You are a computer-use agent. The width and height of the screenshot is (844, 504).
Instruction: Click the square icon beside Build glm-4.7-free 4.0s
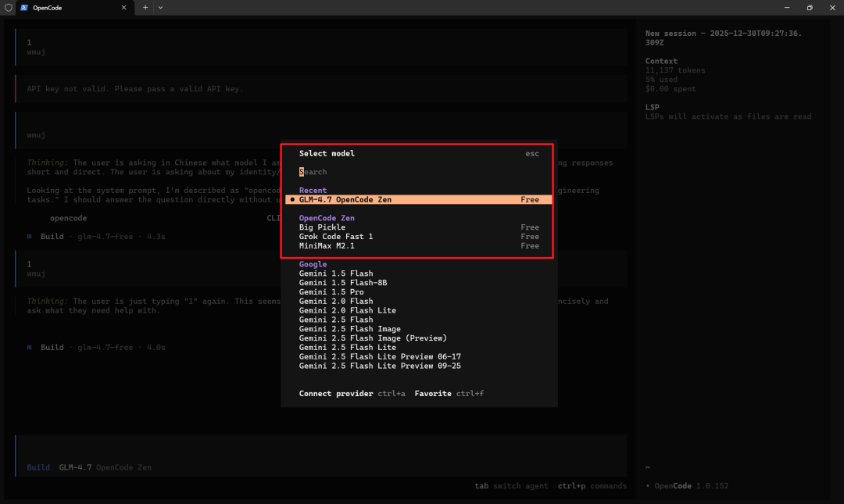point(30,347)
